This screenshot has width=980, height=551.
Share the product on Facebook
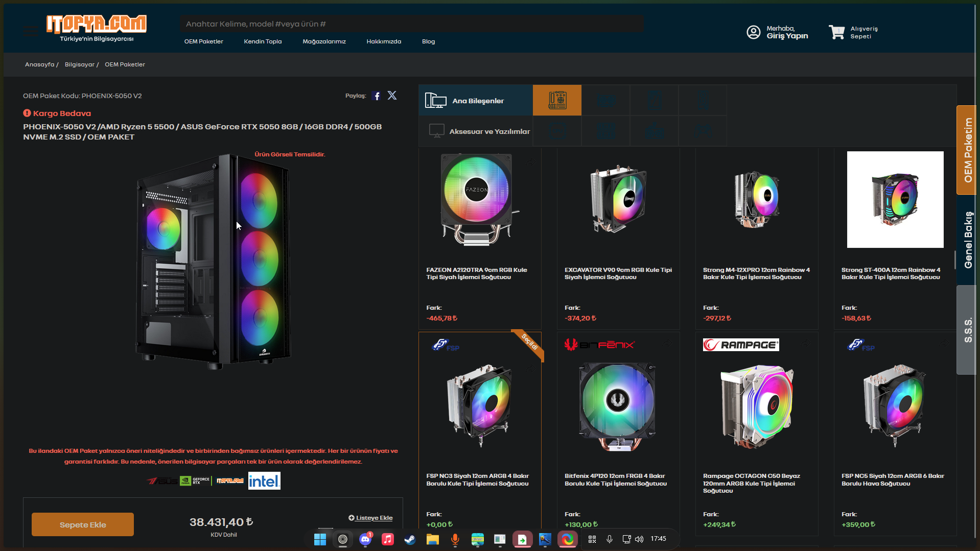point(377,96)
